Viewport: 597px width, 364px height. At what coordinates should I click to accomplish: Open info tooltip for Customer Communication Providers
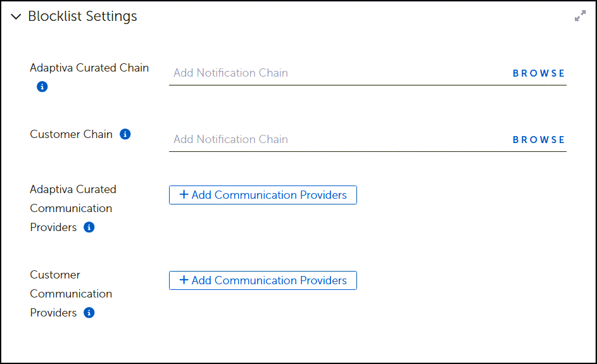[x=89, y=313]
